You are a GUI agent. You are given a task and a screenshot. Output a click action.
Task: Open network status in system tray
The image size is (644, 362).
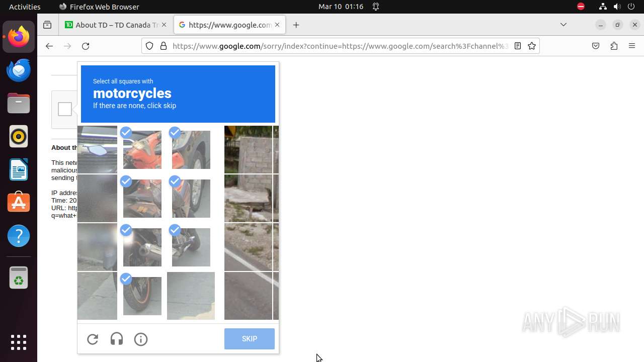tap(603, 7)
